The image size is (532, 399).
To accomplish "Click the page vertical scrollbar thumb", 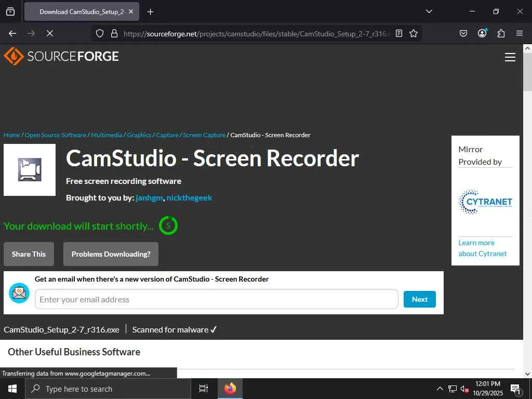I will [x=528, y=72].
